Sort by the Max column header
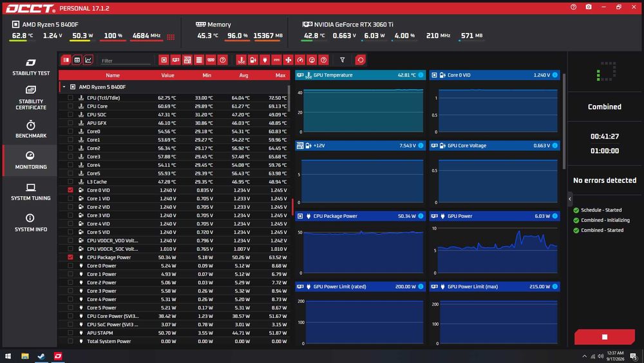 tap(281, 75)
